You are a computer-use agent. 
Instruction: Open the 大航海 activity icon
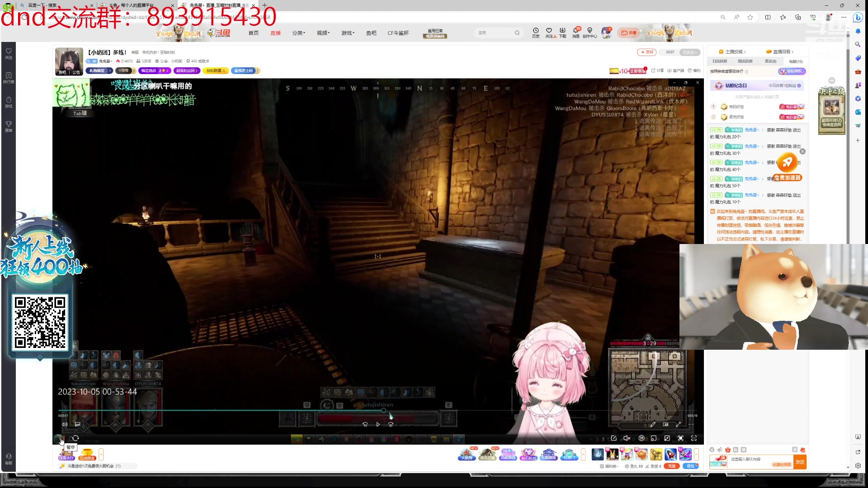coord(467,454)
